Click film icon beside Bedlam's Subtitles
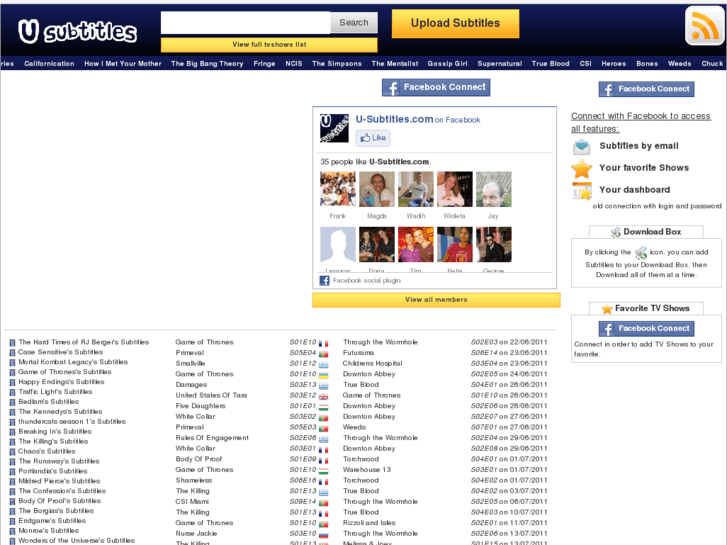This screenshot has height=545, width=727. [12, 403]
